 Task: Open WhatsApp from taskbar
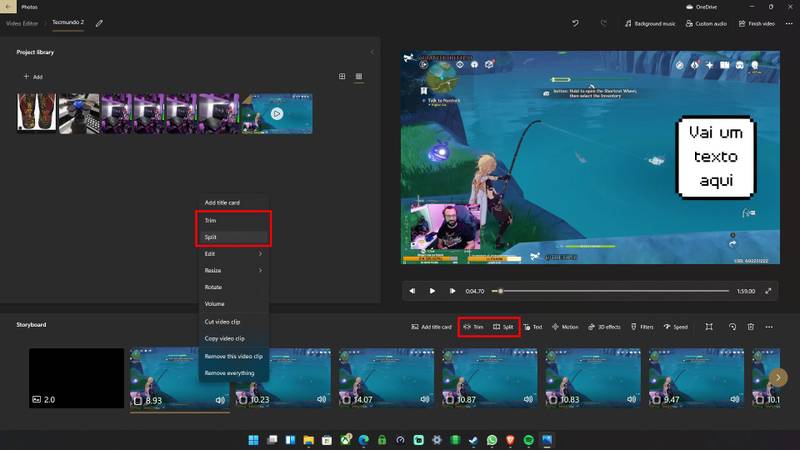tap(492, 440)
